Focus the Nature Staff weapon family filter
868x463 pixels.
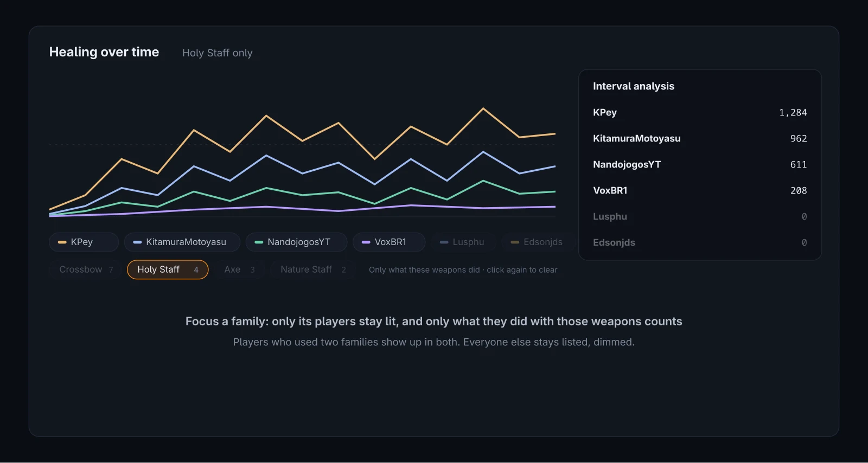pos(313,269)
